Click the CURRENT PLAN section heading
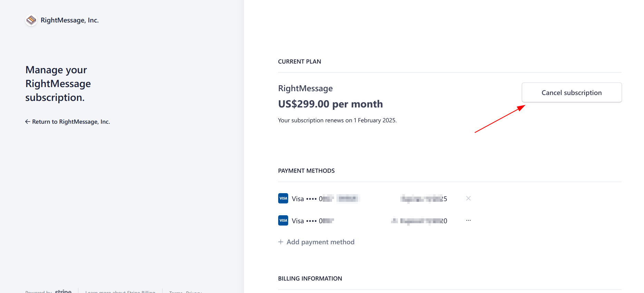This screenshot has width=644, height=293. [299, 62]
